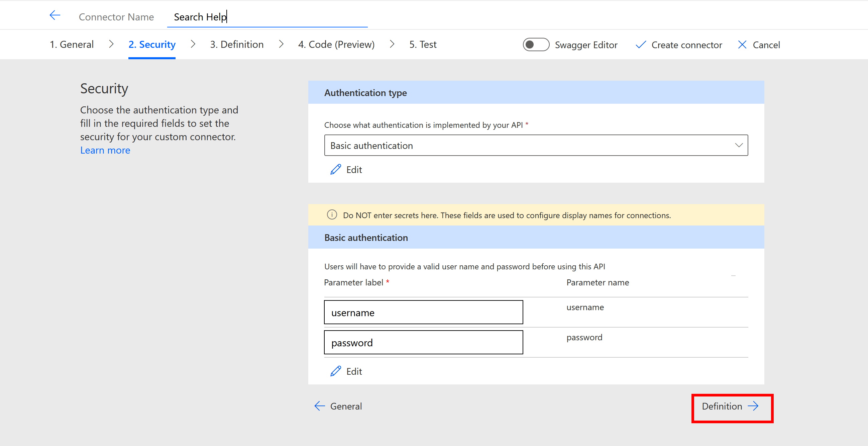Screen dimensions: 868x446
Task: Open the 5. Test tab
Action: pyautogui.click(x=423, y=44)
